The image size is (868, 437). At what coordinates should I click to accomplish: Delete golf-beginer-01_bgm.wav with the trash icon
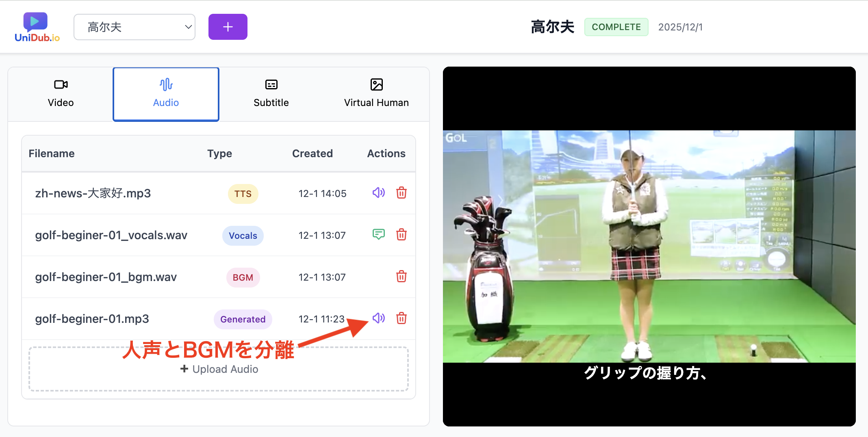tap(401, 277)
